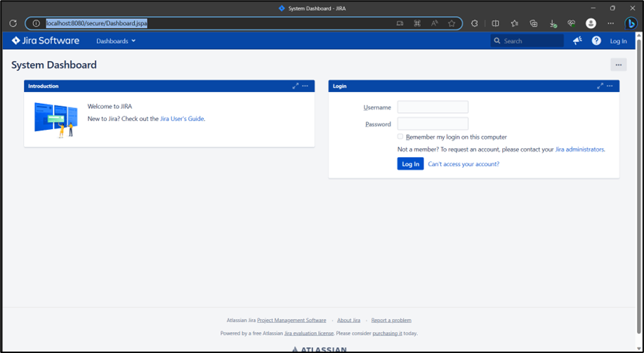This screenshot has height=353, width=644.
Task: Check Remember my login on this computer
Action: pos(400,137)
